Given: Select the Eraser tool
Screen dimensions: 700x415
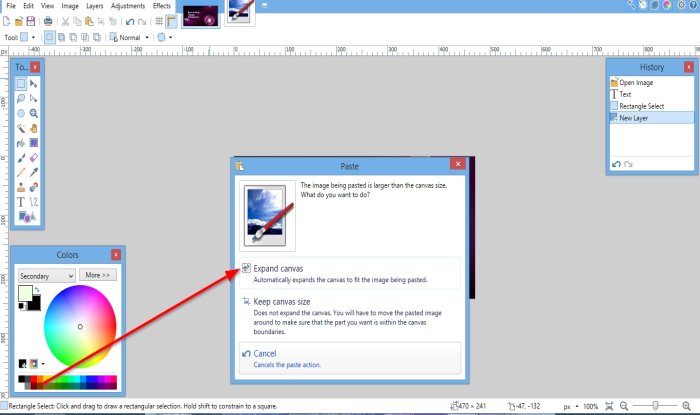Looking at the screenshot, I should (33, 158).
